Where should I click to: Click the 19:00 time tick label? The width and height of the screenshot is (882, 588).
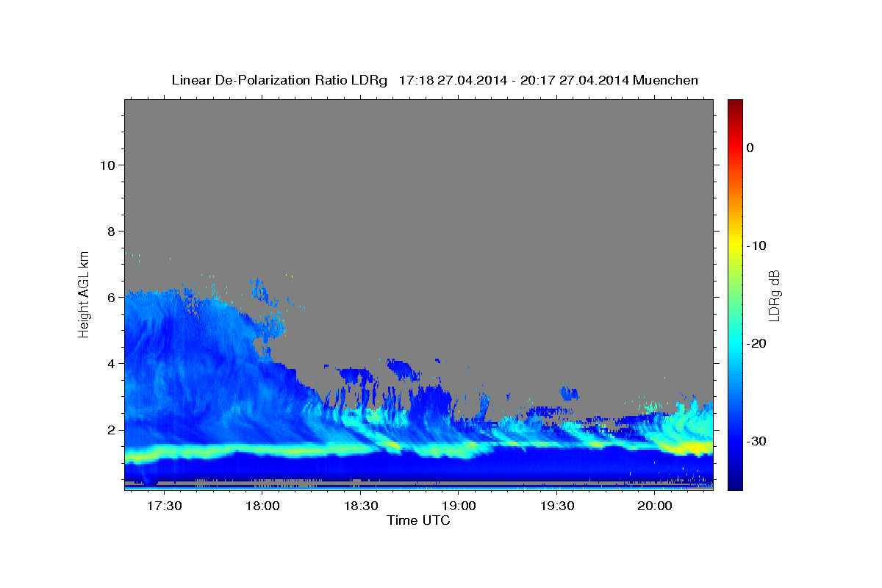pos(458,506)
